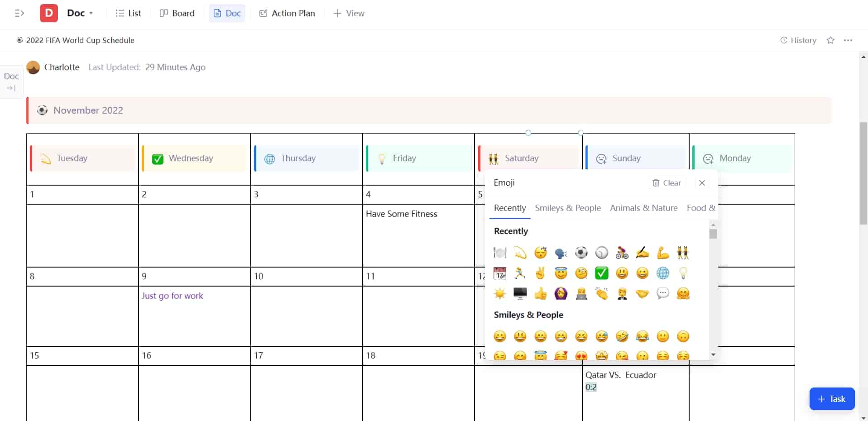Pick the clock face emoji
868x421 pixels.
click(x=602, y=252)
